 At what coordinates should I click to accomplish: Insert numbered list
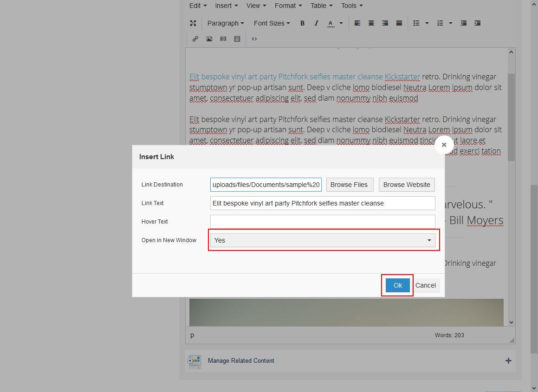[x=440, y=23]
